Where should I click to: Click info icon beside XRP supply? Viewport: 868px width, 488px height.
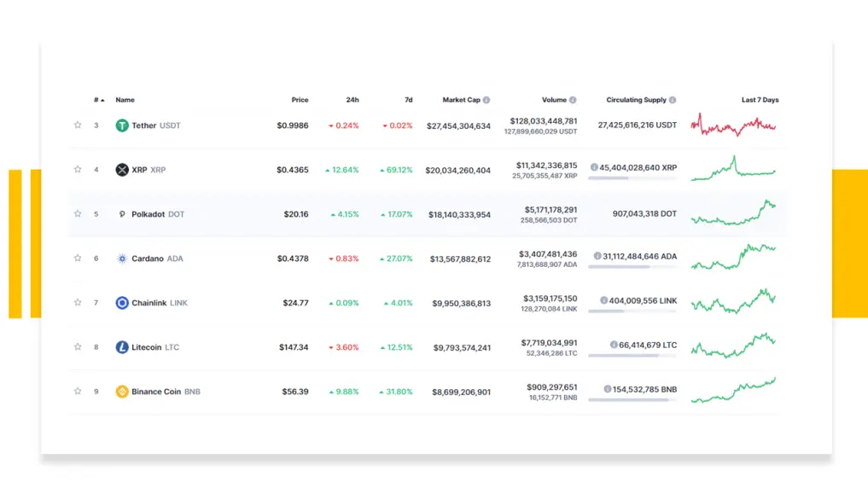[594, 167]
